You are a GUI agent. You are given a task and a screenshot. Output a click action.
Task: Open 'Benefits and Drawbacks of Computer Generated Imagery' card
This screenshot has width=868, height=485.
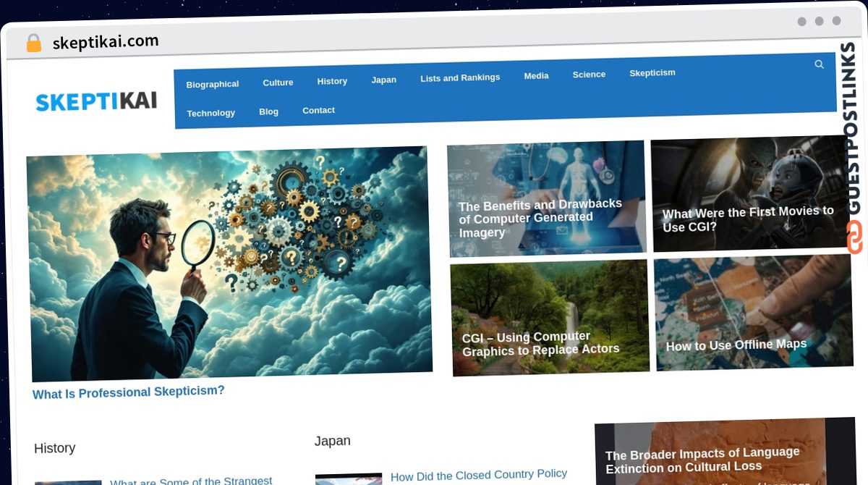tap(547, 199)
